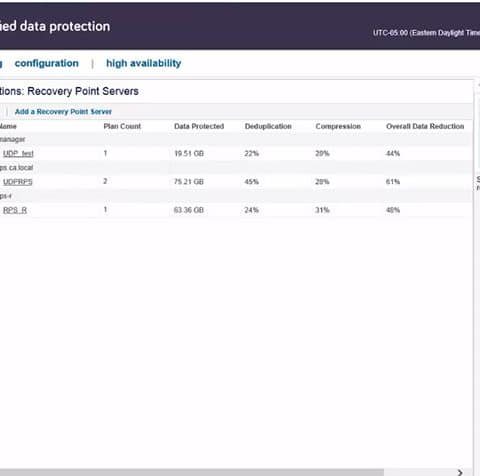Click the 61% overall data reduction value

coord(393,182)
